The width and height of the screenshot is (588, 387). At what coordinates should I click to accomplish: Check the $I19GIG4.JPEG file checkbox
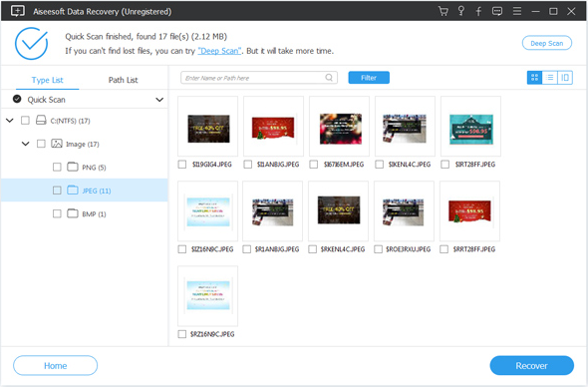(x=182, y=165)
